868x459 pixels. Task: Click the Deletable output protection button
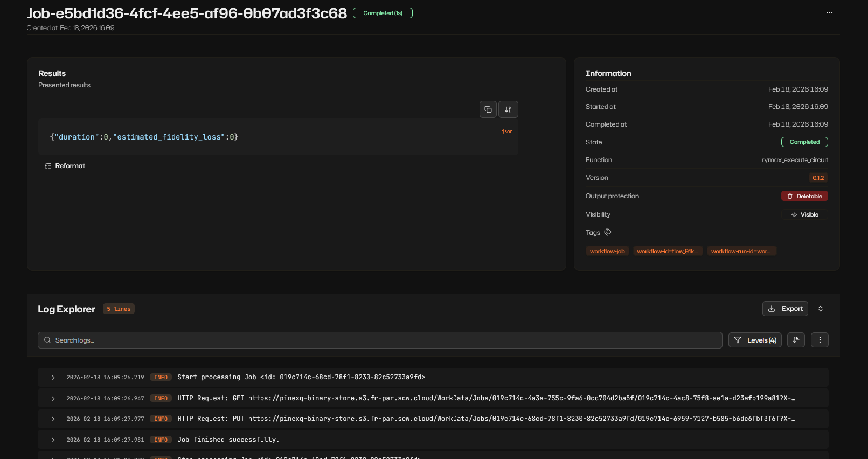click(x=804, y=196)
